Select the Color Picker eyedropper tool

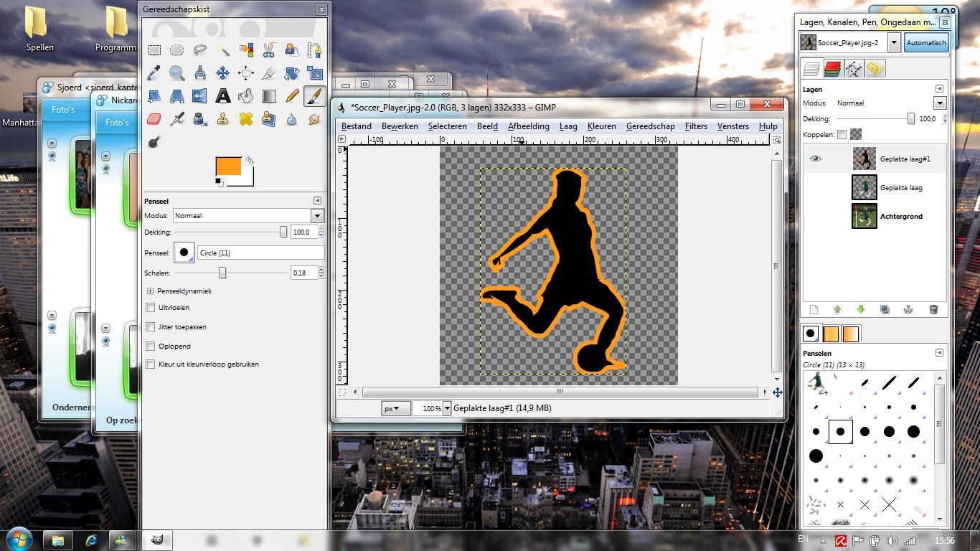(x=154, y=73)
